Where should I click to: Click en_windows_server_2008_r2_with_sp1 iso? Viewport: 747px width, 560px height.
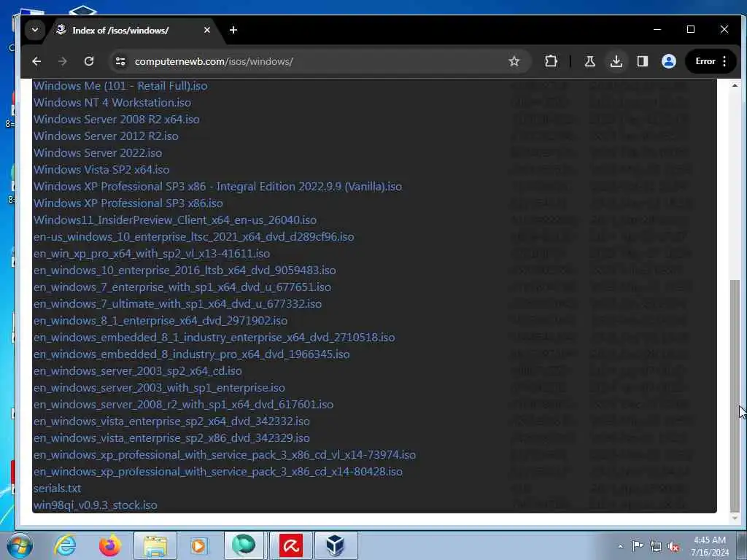point(183,404)
